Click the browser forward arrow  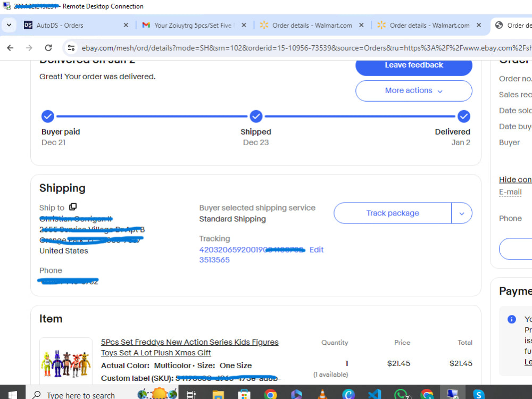[29, 48]
